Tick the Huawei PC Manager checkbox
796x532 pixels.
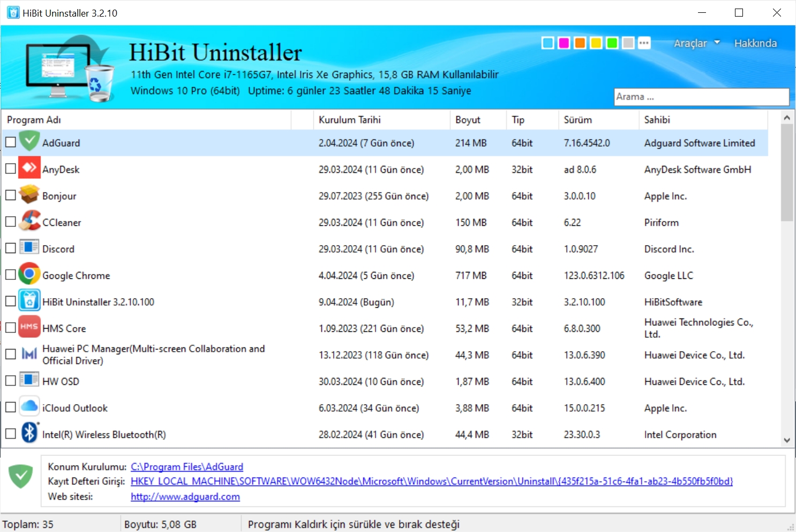coord(11,354)
